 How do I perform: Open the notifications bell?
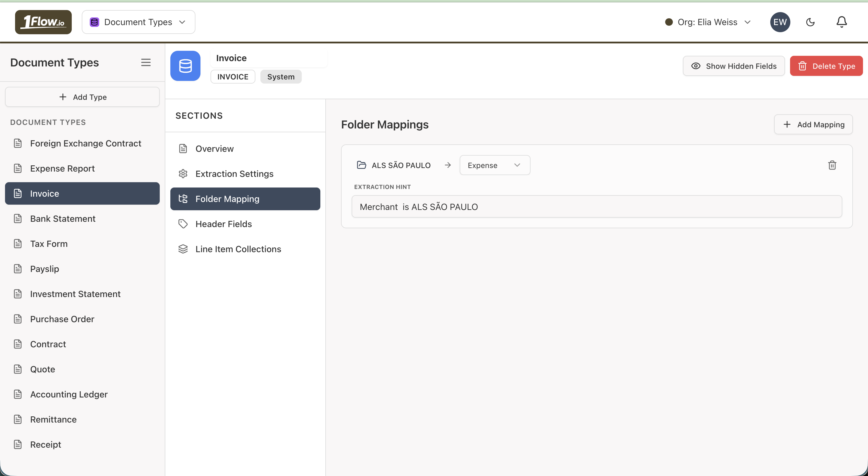coord(841,22)
